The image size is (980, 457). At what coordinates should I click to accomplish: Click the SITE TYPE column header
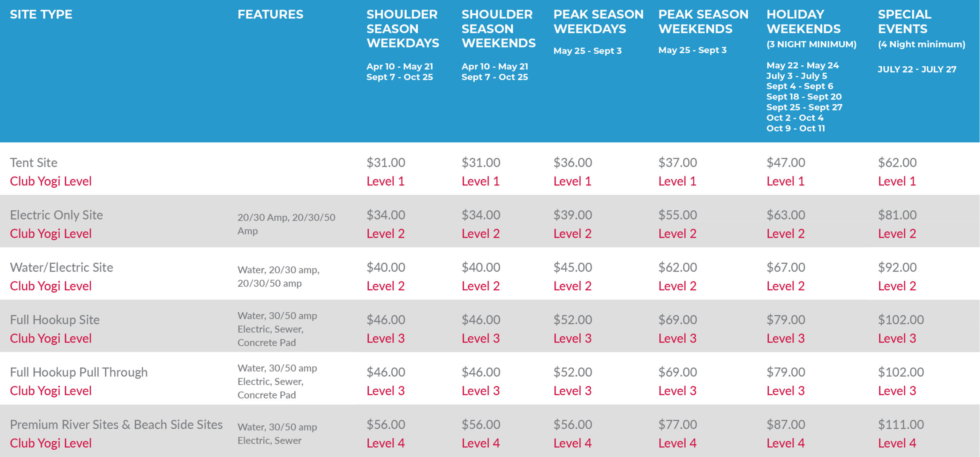coord(41,15)
